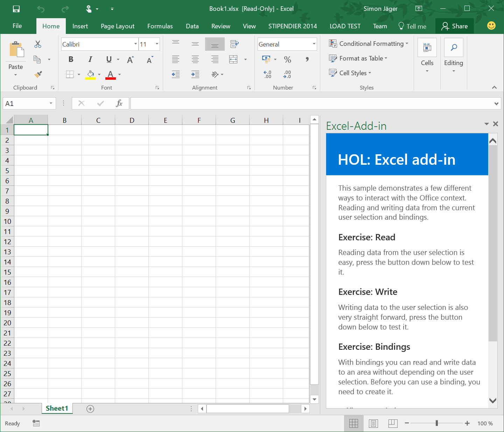Open the LOAD TEST tab
Viewport: 504px width, 432px height.
[345, 26]
